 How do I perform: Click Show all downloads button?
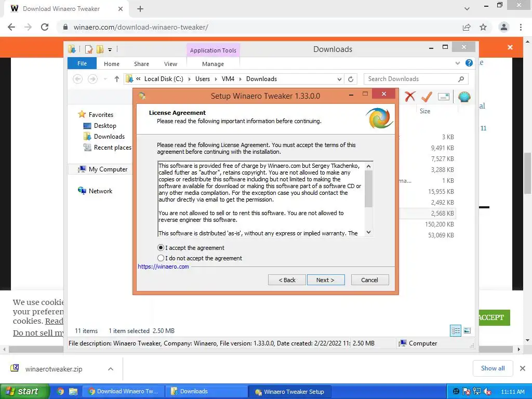coord(493,368)
